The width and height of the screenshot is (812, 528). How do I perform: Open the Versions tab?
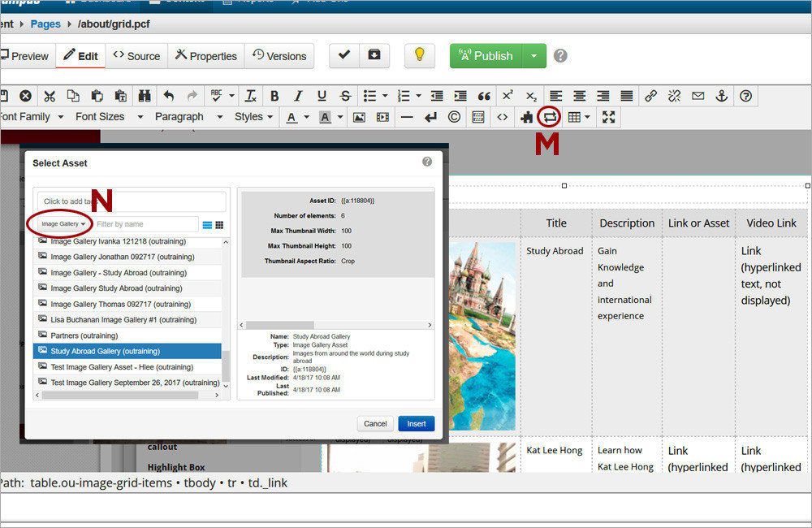tap(279, 56)
